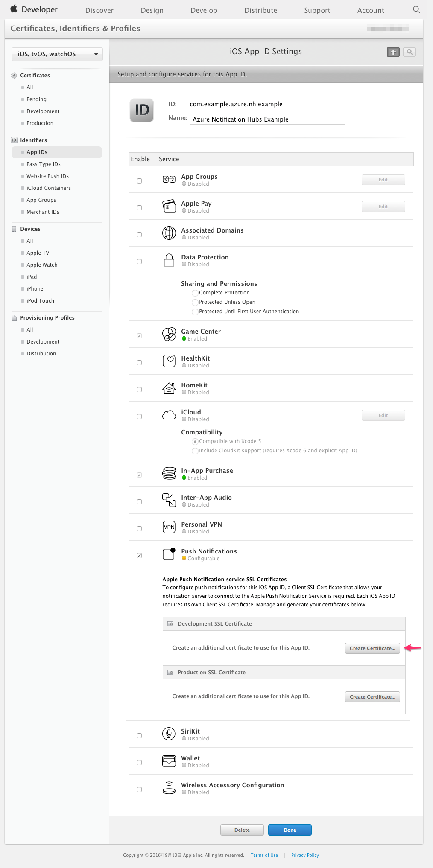This screenshot has height=868, width=433.
Task: Click the Game Center icon
Action: click(169, 334)
